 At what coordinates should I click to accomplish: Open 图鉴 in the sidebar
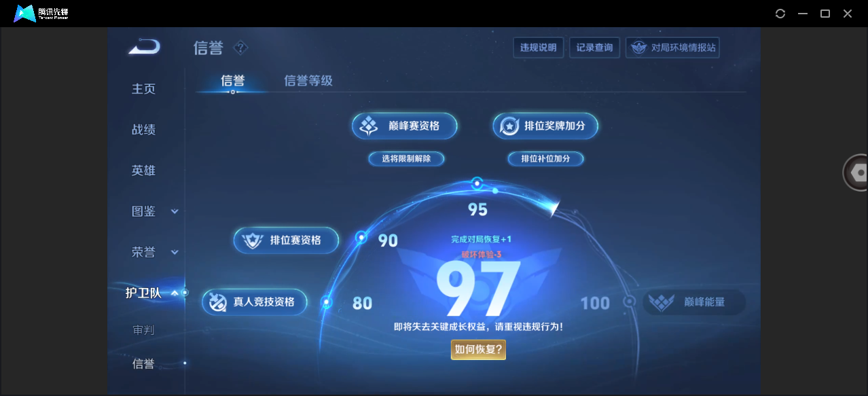click(144, 211)
